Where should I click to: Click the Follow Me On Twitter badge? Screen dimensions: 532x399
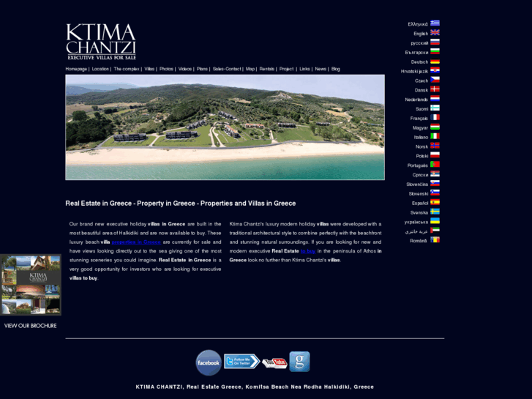tap(242, 362)
